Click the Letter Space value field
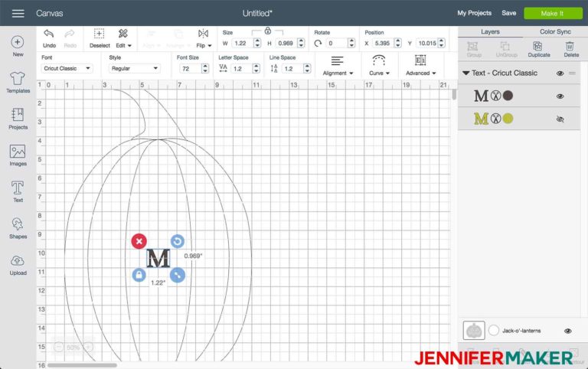Image resolution: width=588 pixels, height=369 pixels. click(x=241, y=68)
